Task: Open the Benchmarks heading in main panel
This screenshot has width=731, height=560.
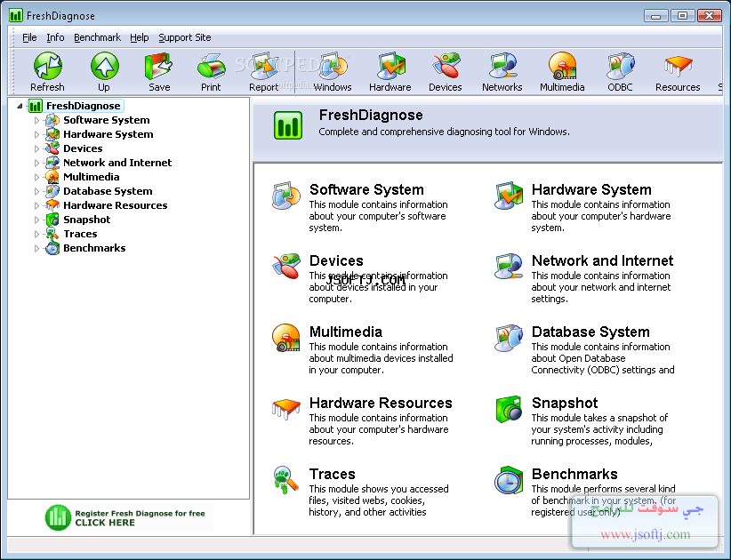Action: tap(574, 474)
